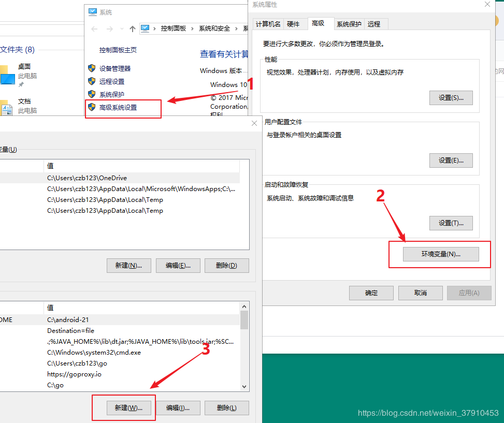Expand chevron after 系统和安全 breadcrumb
Screen dimensions: 504x423
click(236, 29)
